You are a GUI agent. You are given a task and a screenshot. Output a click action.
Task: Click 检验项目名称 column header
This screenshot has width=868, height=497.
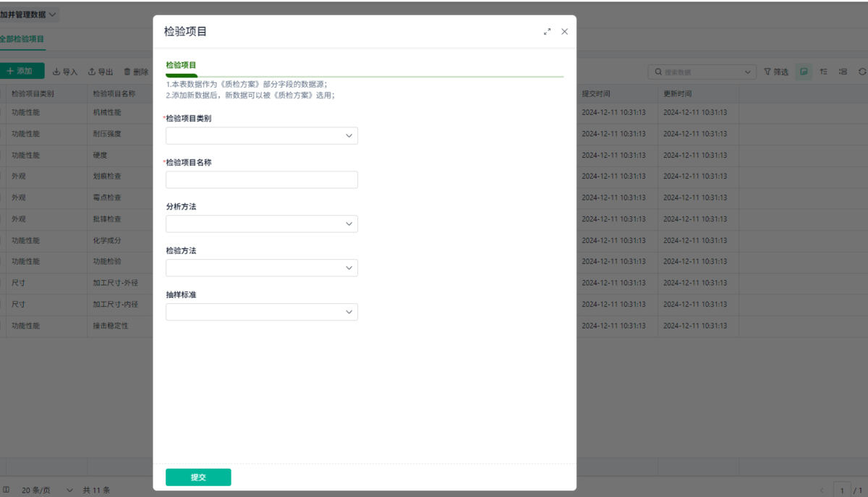[x=114, y=93]
